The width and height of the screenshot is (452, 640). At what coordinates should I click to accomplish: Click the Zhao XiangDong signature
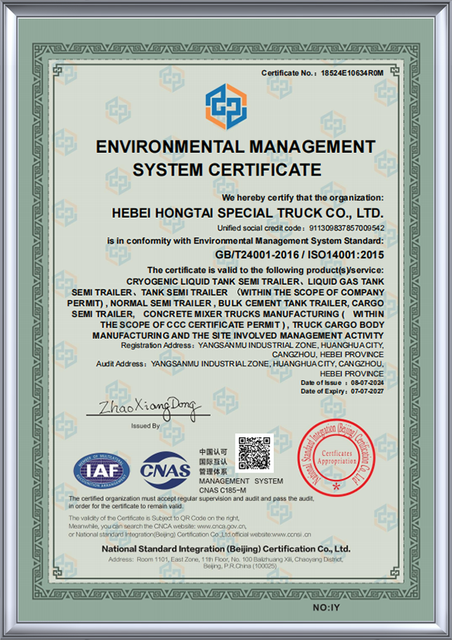(x=149, y=407)
